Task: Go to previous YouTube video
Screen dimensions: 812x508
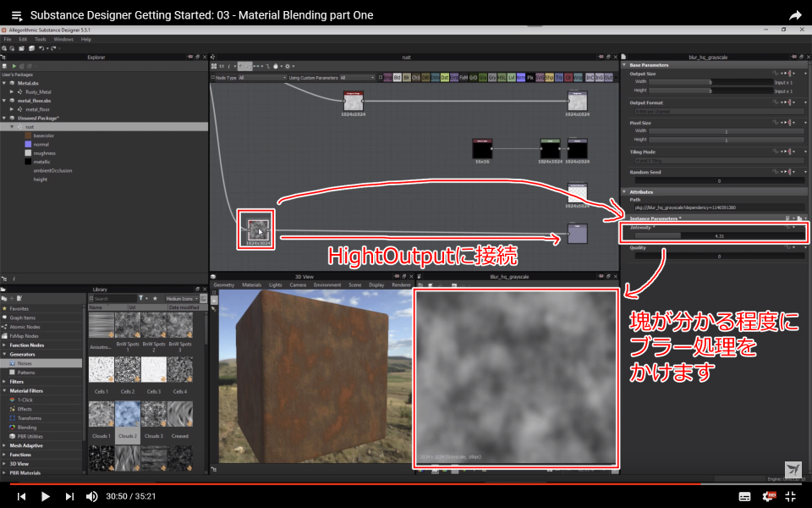Action: pos(21,497)
